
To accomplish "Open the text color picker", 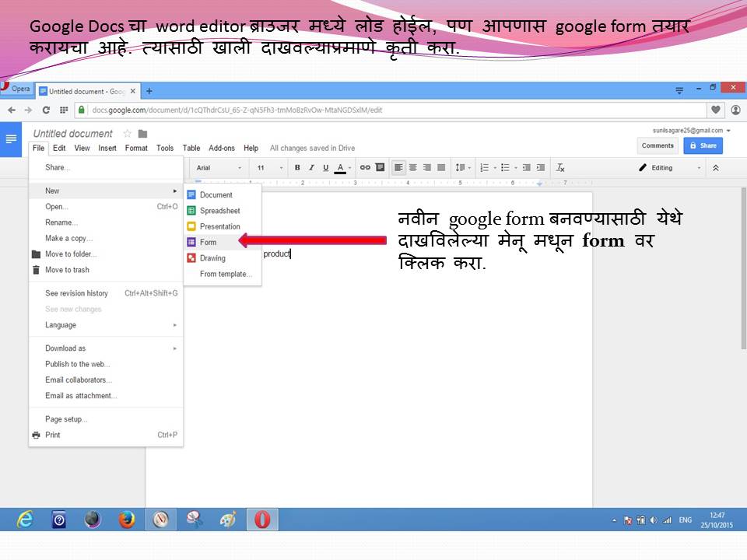I will point(342,168).
